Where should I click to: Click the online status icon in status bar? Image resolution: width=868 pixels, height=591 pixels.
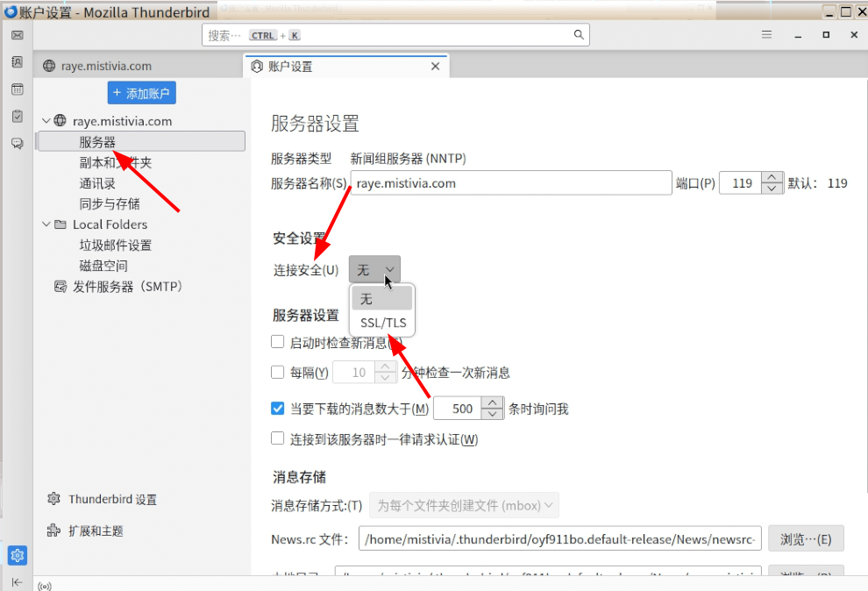point(45,586)
